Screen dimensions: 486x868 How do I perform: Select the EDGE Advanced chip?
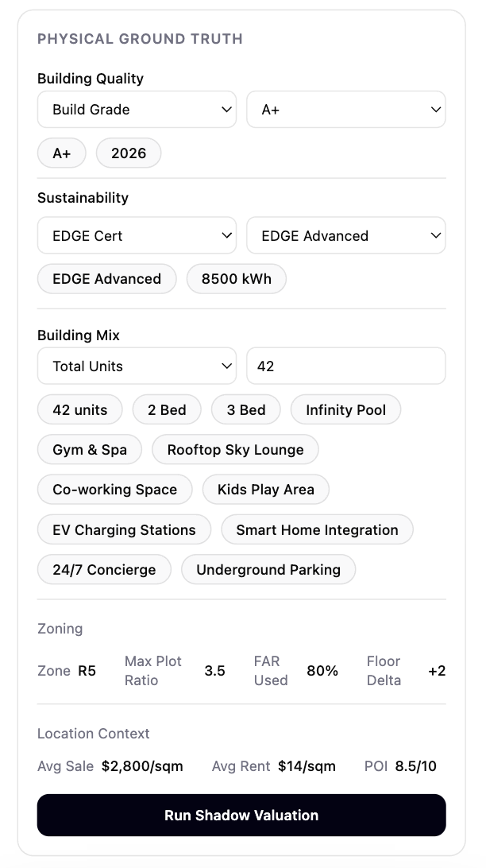coord(106,279)
